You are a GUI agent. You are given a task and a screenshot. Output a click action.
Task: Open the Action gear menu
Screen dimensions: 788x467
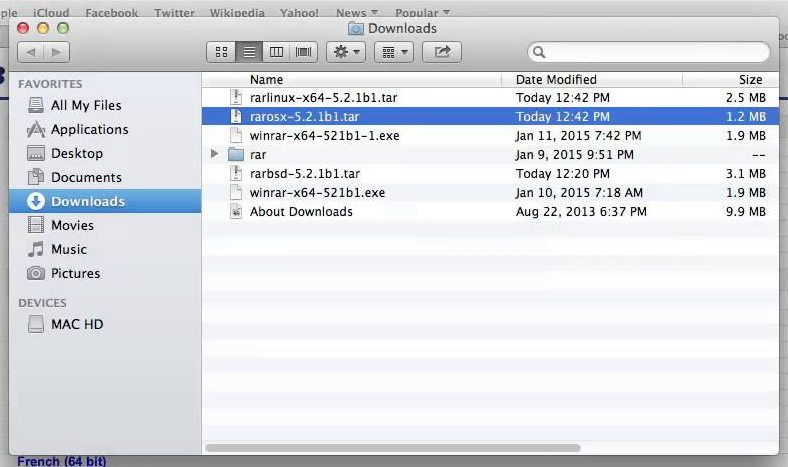346,52
